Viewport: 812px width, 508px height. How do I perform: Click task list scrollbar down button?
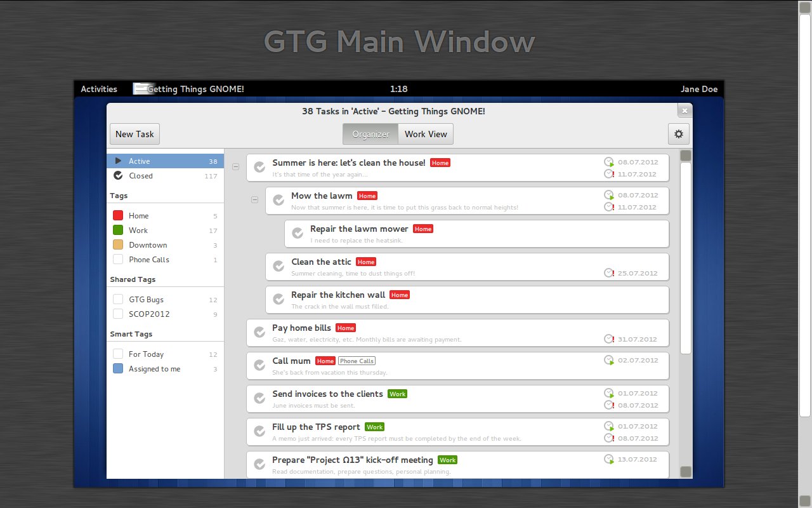(686, 472)
